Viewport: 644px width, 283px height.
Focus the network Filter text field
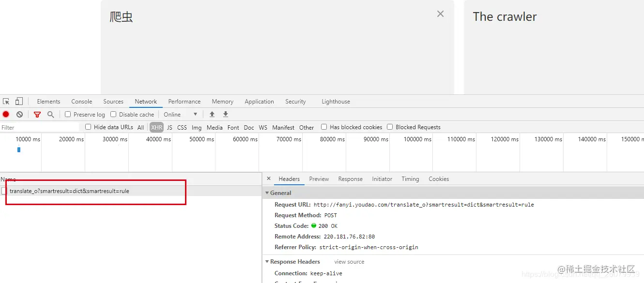(x=40, y=127)
